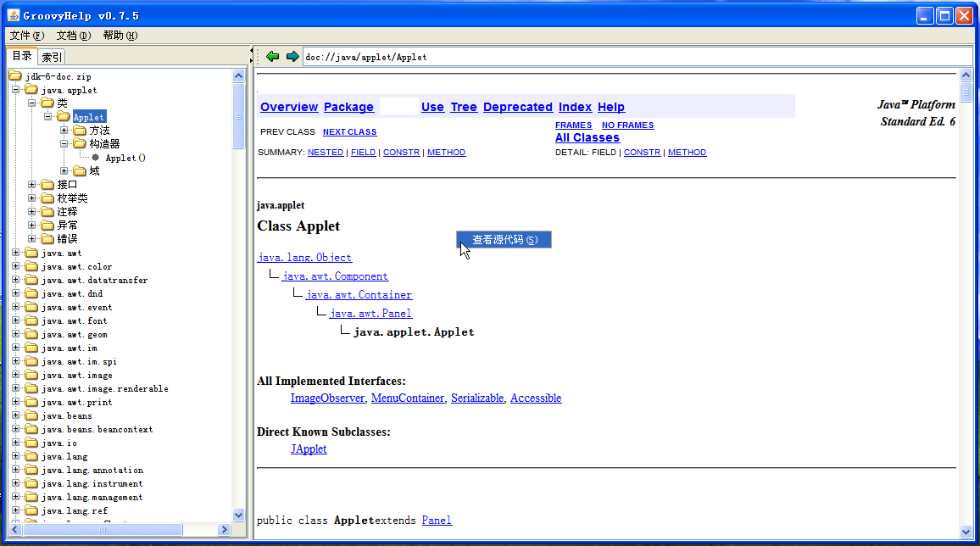Open the 文档(D) menu

pos(74,36)
